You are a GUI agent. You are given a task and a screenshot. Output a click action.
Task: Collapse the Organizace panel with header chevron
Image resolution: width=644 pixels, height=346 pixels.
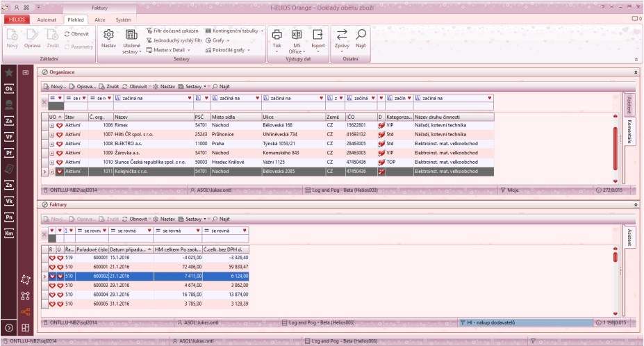636,72
